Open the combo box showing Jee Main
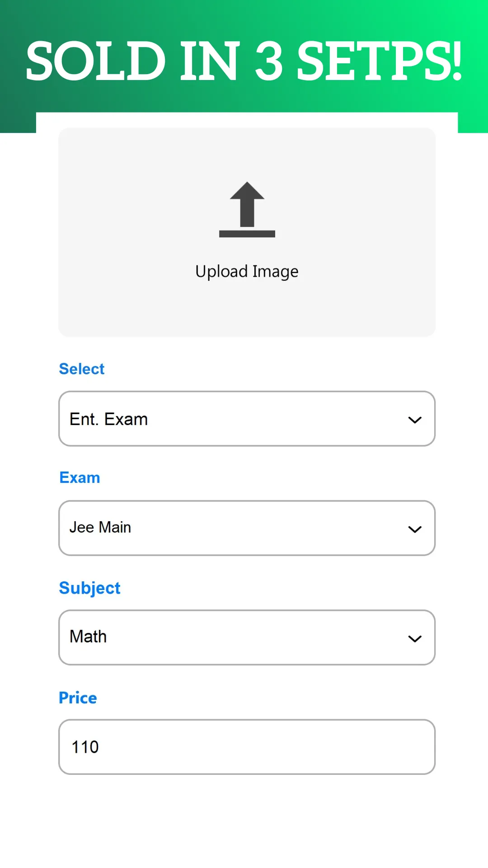488x868 pixels. pyautogui.click(x=247, y=528)
